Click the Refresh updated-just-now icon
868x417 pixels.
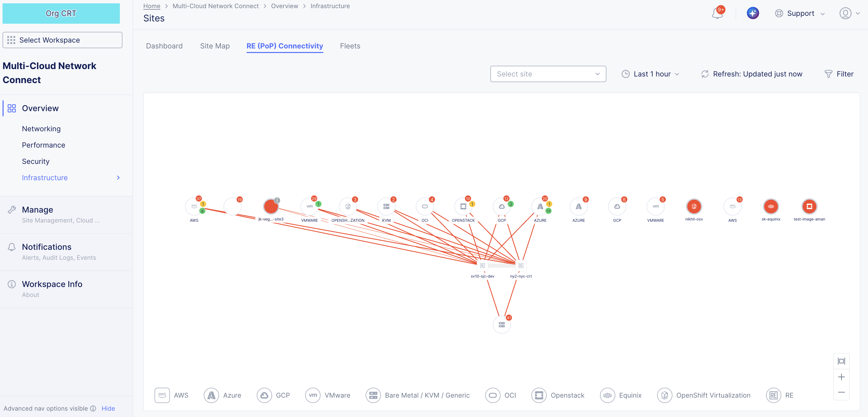[705, 74]
